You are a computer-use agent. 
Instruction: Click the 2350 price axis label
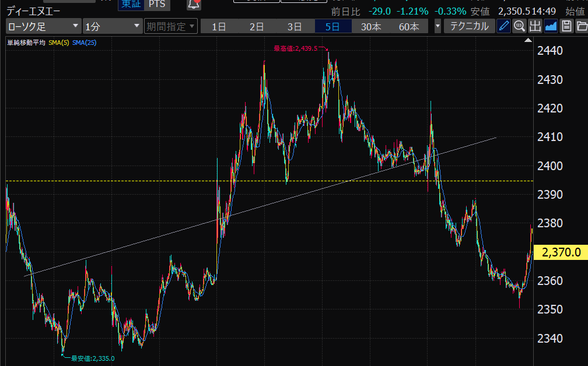tap(550, 309)
